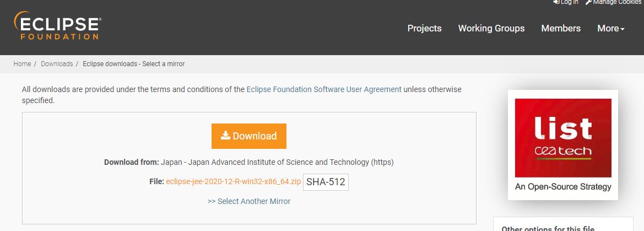Show the SHA-512 checksum
This screenshot has width=644, height=231.
tap(326, 182)
